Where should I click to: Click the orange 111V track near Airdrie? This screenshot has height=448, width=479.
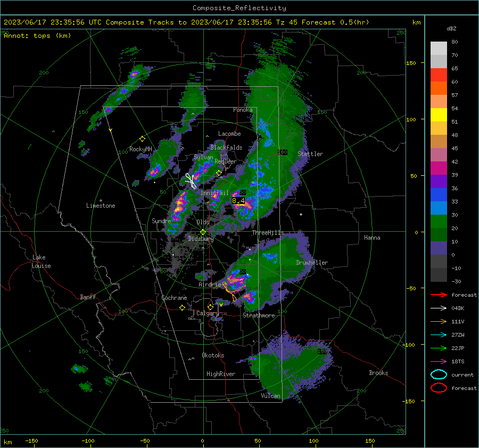click(x=229, y=291)
